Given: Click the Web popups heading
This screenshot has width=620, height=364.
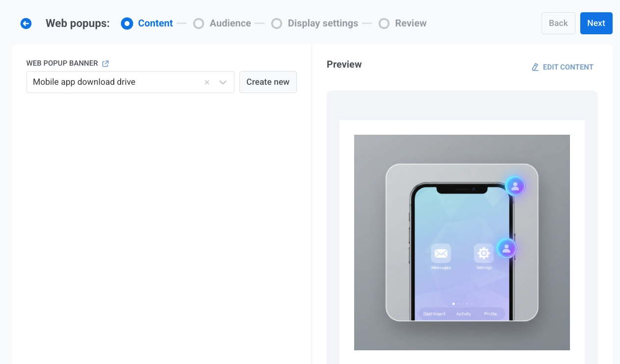Looking at the screenshot, I should pyautogui.click(x=77, y=23).
